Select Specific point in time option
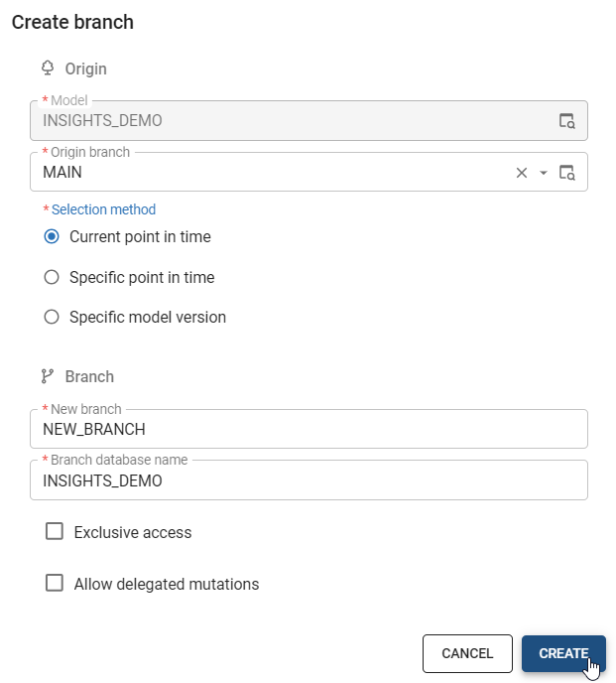Viewport: 616px width, 683px height. pyautogui.click(x=52, y=278)
